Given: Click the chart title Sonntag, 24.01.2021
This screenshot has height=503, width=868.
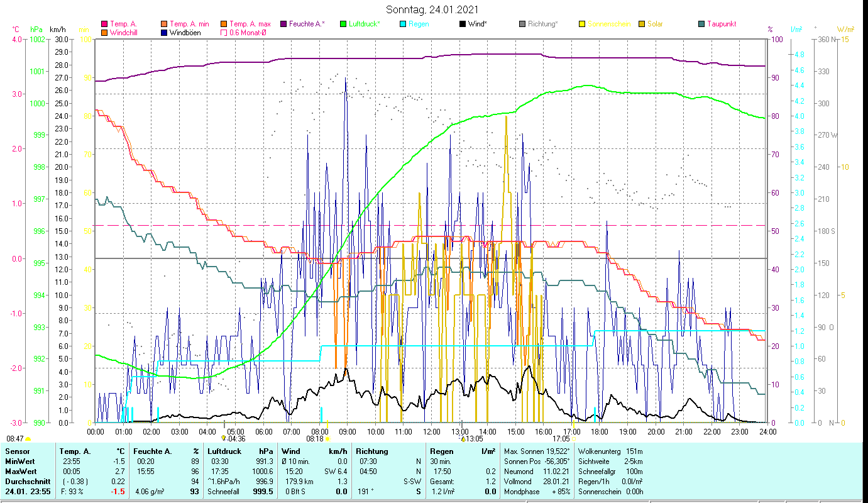Looking at the screenshot, I should (432, 10).
